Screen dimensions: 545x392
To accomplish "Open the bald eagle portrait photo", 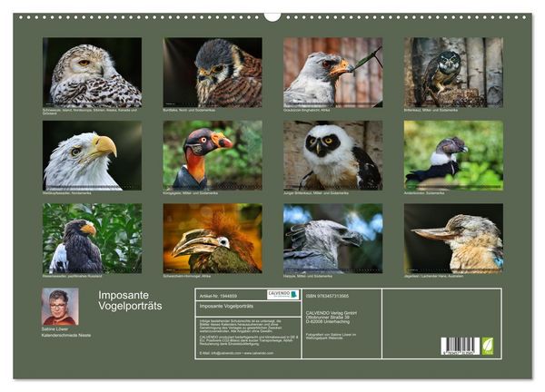I will pyautogui.click(x=92, y=155).
